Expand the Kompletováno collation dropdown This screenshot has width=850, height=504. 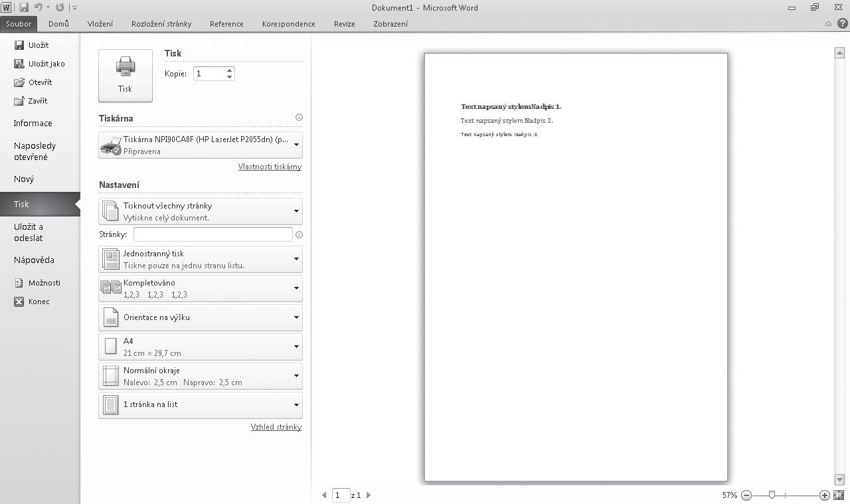coord(201,288)
